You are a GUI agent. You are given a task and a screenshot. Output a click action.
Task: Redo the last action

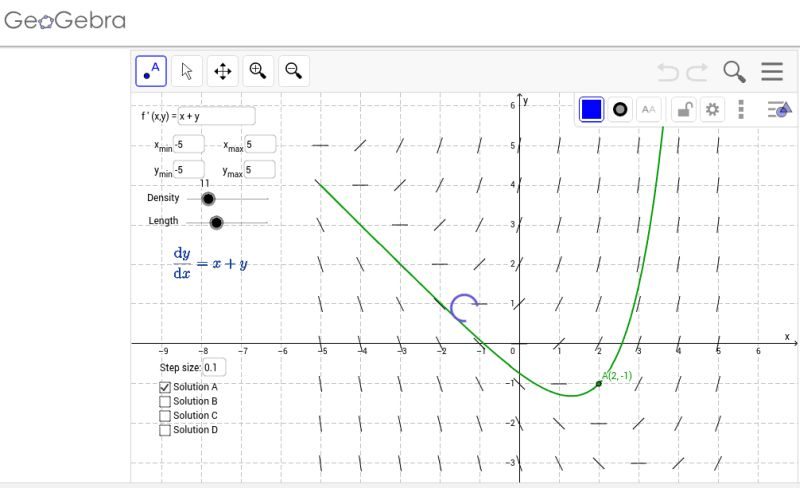pos(697,72)
